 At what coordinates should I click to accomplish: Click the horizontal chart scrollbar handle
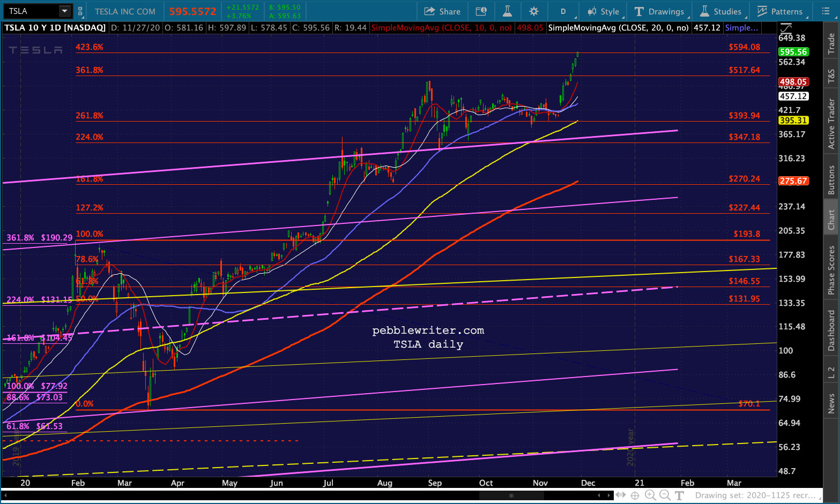pos(511,495)
